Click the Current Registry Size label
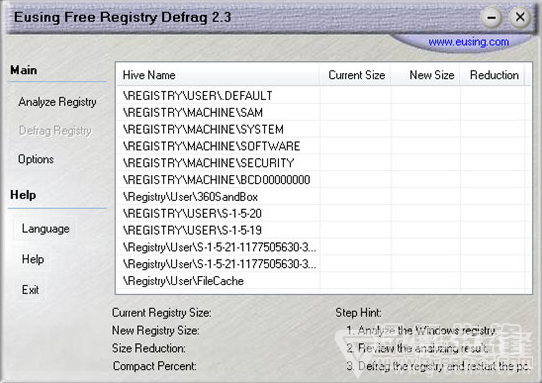The image size is (542, 383). [x=161, y=313]
